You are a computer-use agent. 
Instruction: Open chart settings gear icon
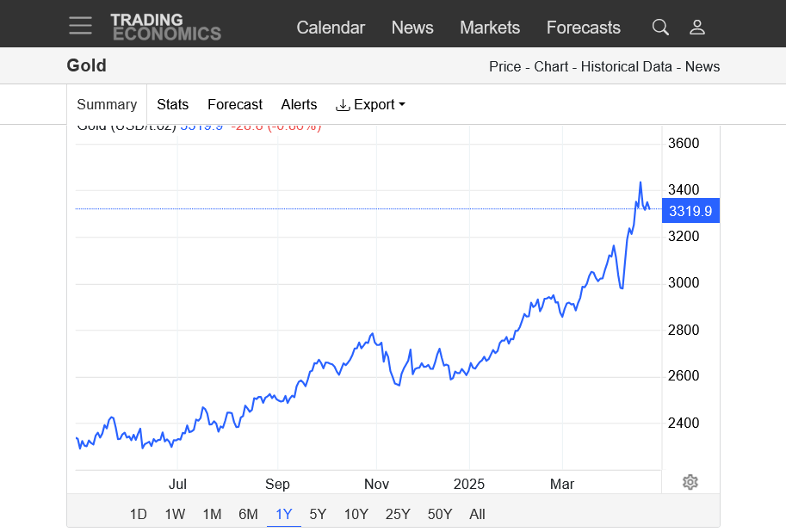pyautogui.click(x=690, y=482)
